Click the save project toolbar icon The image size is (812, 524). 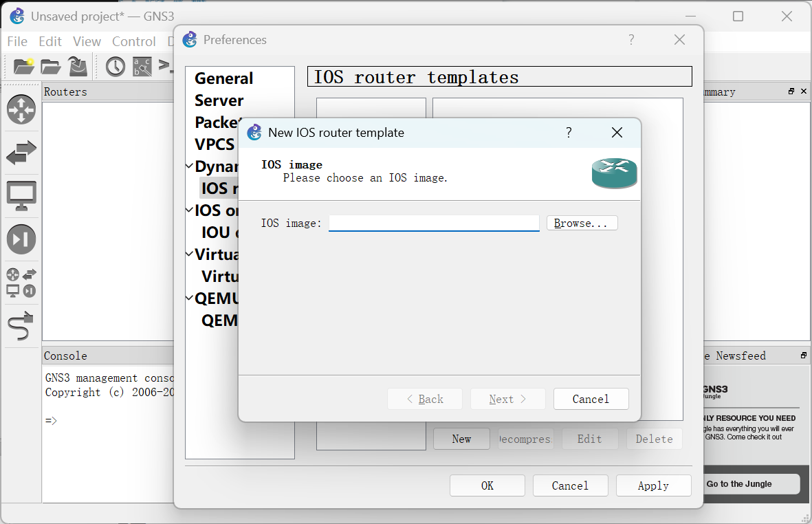78,66
